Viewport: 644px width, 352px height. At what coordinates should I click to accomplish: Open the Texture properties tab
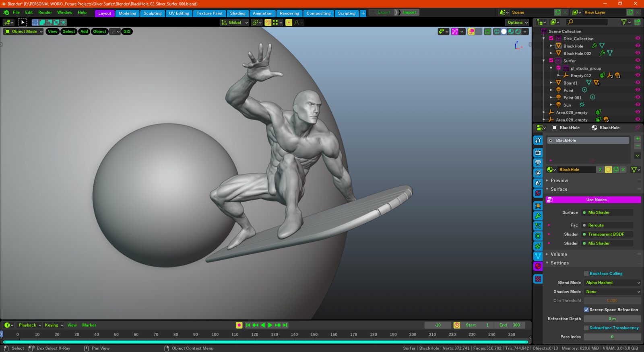pyautogui.click(x=538, y=279)
